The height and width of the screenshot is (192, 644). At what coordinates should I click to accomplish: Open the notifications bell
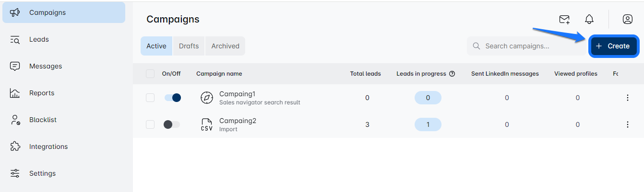[x=589, y=19]
